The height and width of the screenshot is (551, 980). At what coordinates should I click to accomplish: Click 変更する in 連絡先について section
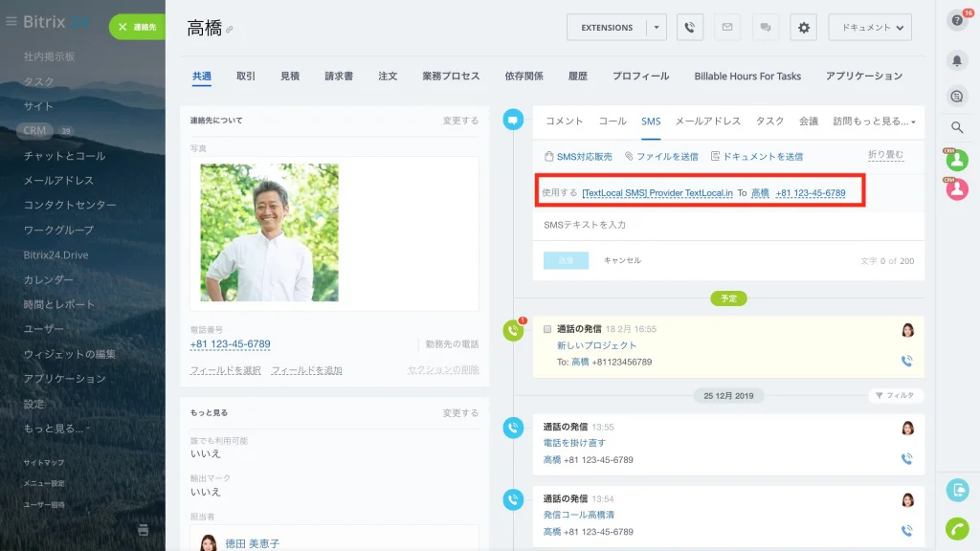(x=460, y=121)
